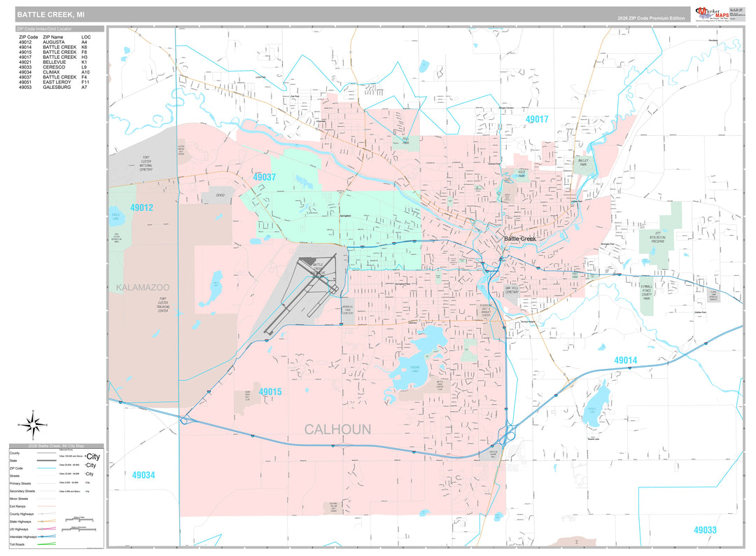Select index row 49034 CLIMAX

(x=54, y=72)
